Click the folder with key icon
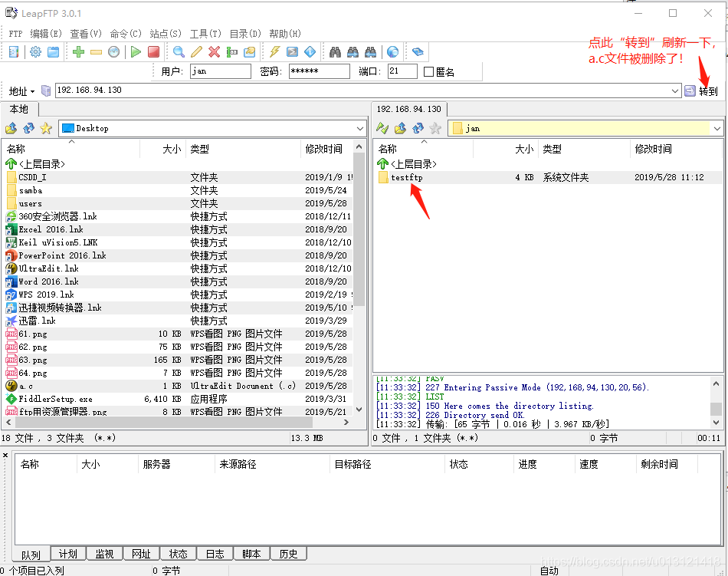728x576 pixels. [x=249, y=51]
